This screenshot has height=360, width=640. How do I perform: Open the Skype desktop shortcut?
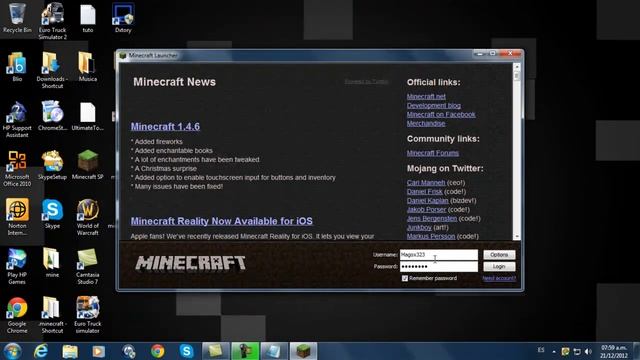52,214
